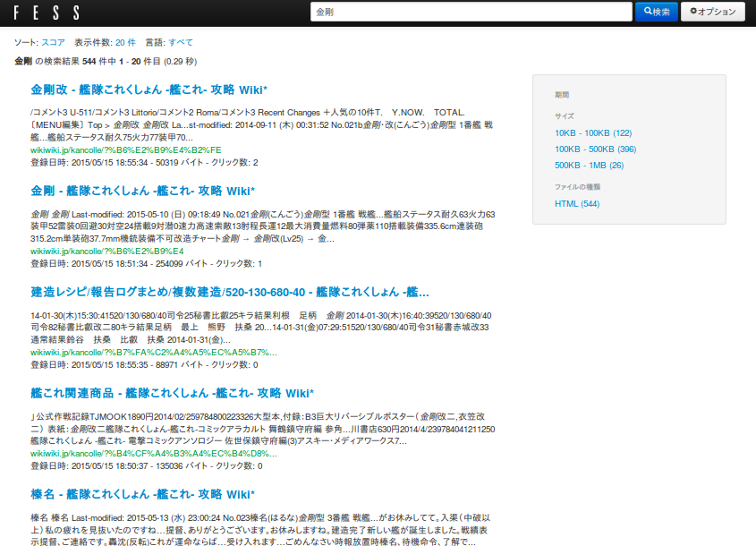The height and width of the screenshot is (546, 756).
Task: Click registration line with 88971 バイト
Action: [x=144, y=365]
